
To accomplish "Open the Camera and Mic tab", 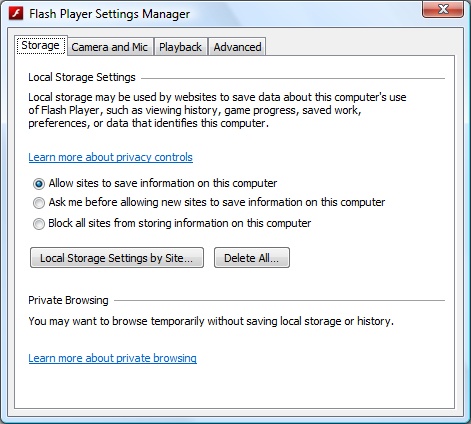I will coord(110,47).
